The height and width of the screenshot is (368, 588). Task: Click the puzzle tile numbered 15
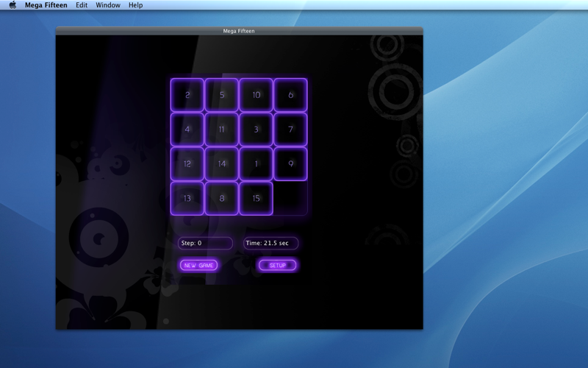[256, 198]
